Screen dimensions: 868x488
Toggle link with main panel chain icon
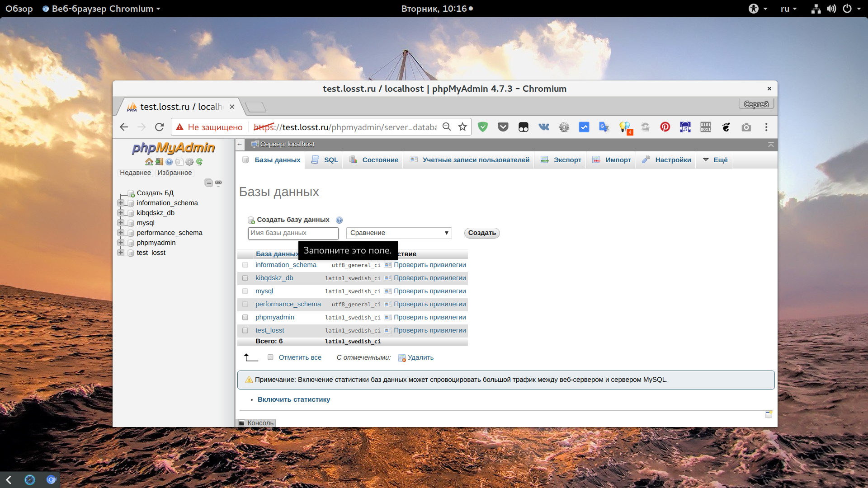[218, 183]
